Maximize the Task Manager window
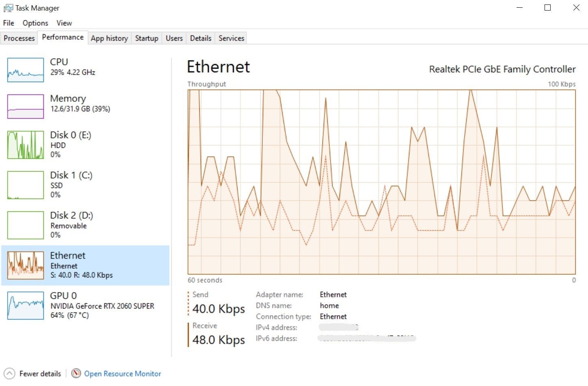Image resolution: width=588 pixels, height=386 pixels. tap(547, 8)
